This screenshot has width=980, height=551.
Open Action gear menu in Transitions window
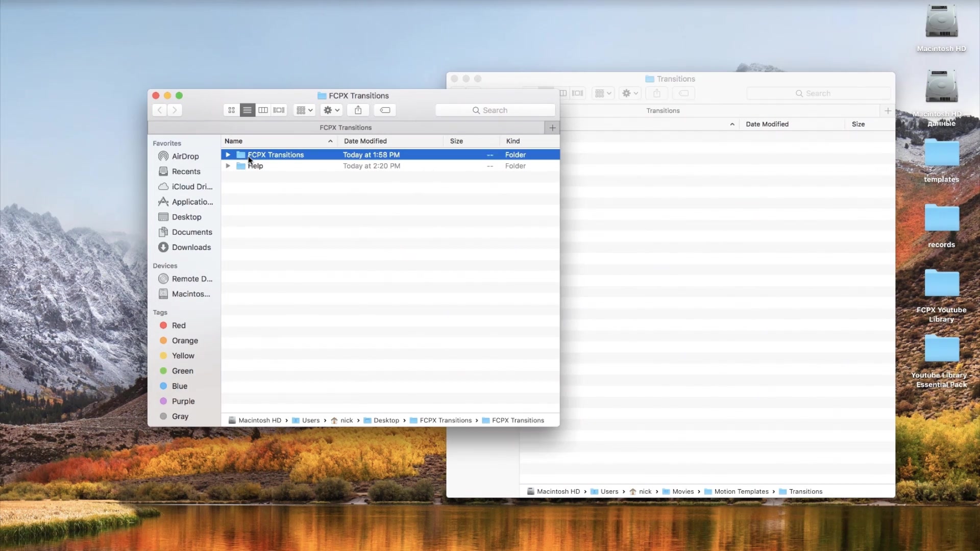tap(630, 93)
